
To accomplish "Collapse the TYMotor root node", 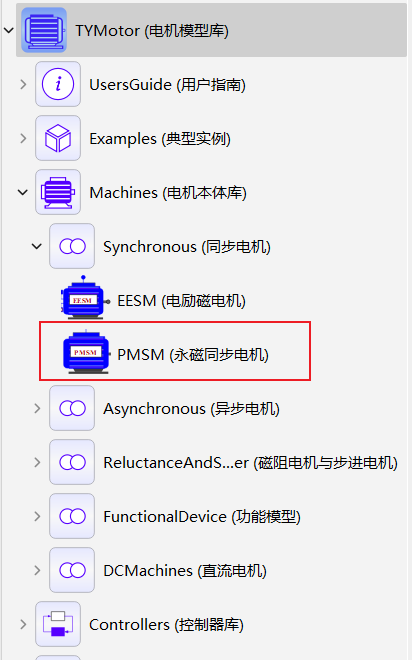I will (x=9, y=30).
